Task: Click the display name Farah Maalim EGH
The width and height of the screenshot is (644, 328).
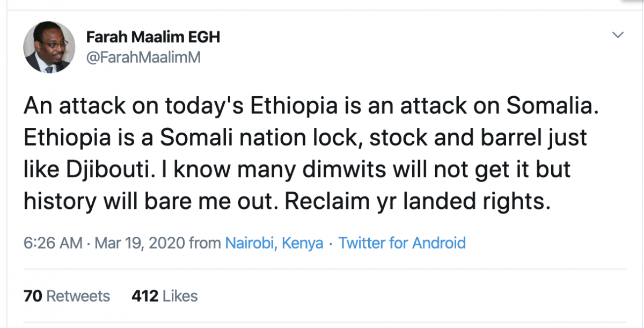Action: [x=153, y=38]
